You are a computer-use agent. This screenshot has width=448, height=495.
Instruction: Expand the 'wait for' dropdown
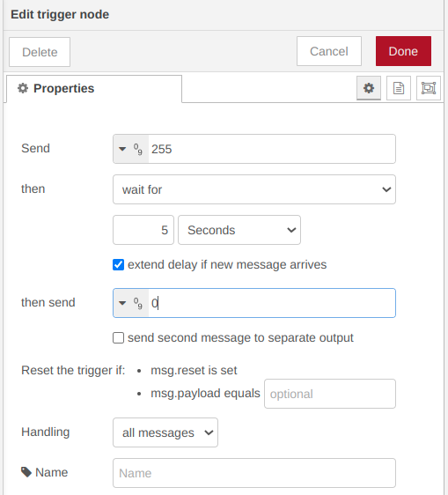pyautogui.click(x=254, y=189)
